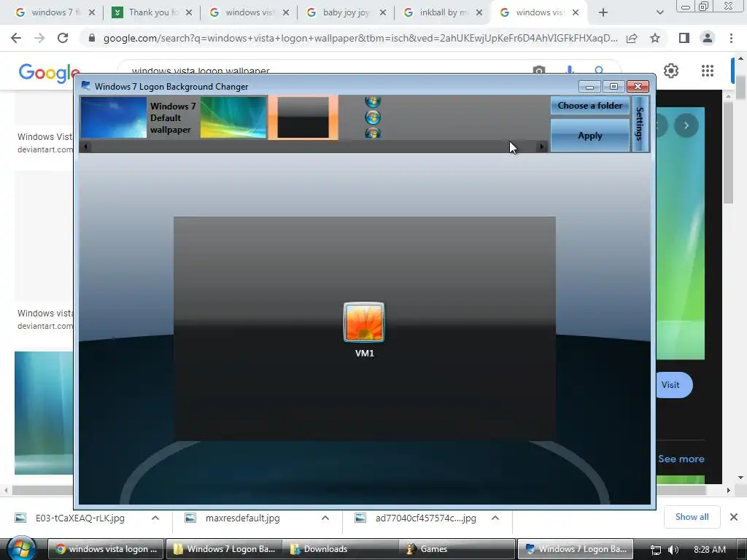Close the 'baby joy joy' tab
This screenshot has height=560, width=747.
coord(383,13)
